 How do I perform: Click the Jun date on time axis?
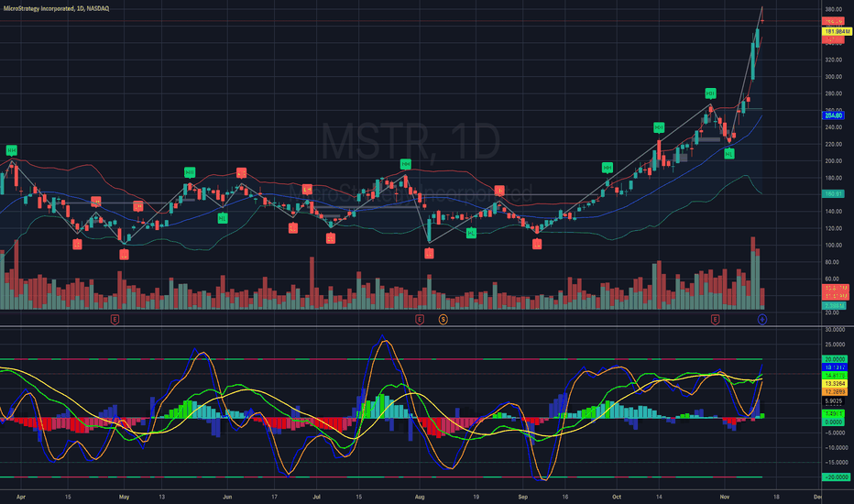[x=227, y=497]
